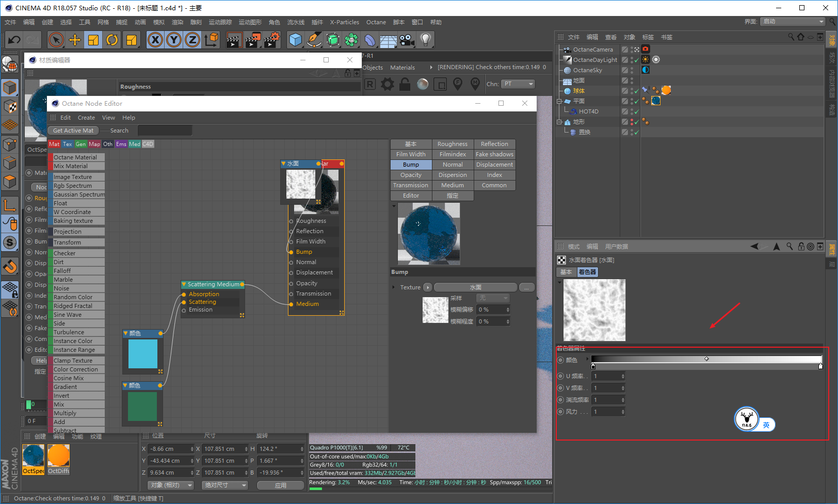
Task: Collapse the 地形 object tree node
Action: pos(559,122)
